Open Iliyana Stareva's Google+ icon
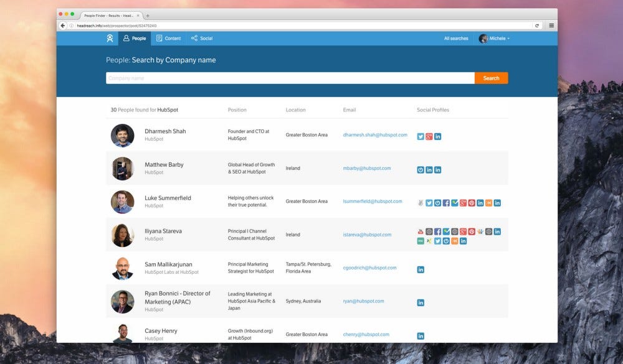The height and width of the screenshot is (364, 623). pyautogui.click(x=463, y=231)
